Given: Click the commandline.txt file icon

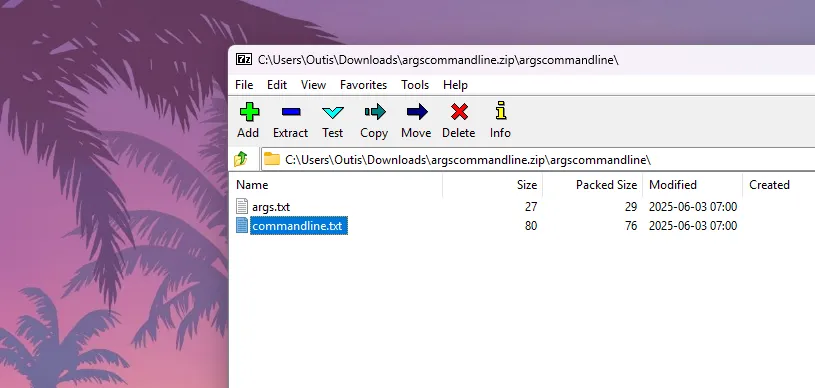Looking at the screenshot, I should pyautogui.click(x=242, y=225).
